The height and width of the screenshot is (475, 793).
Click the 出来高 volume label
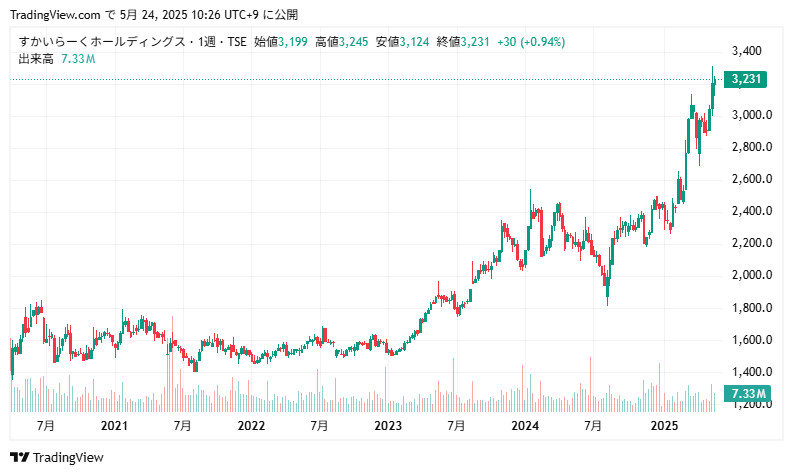(x=36, y=59)
